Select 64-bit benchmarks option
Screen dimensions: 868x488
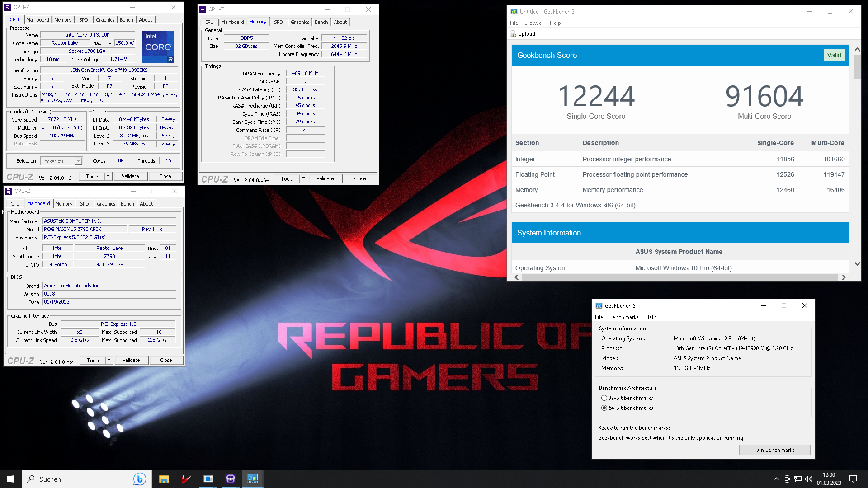coord(604,408)
